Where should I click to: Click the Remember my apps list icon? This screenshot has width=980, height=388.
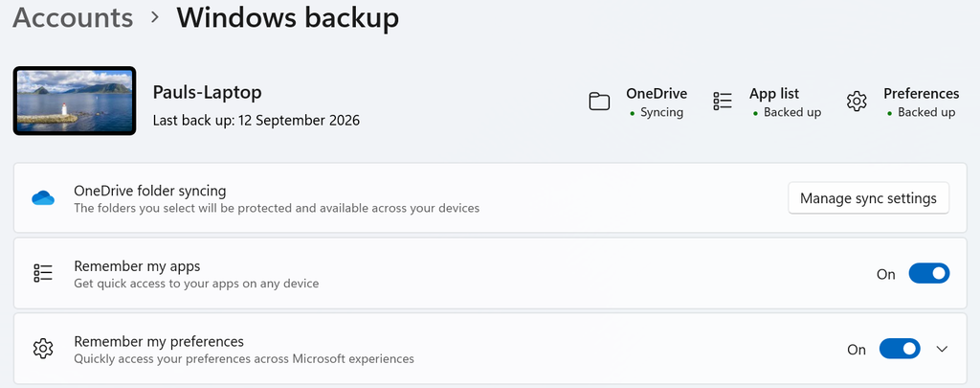pyautogui.click(x=43, y=273)
